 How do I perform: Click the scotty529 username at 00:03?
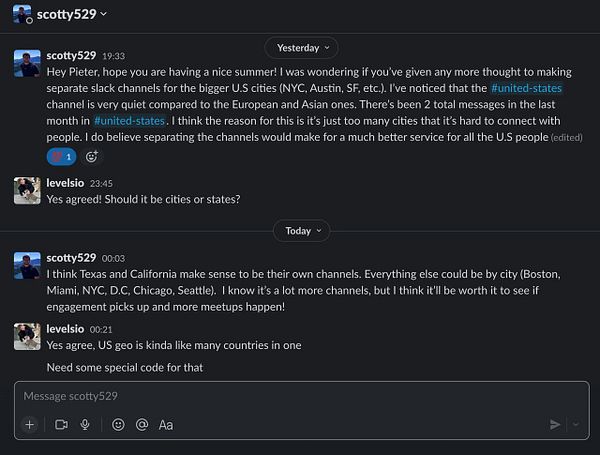tap(71, 257)
